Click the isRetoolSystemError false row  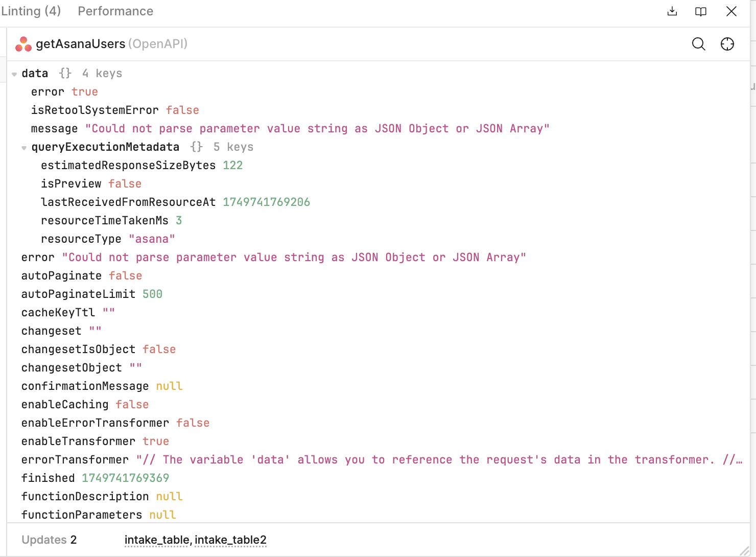115,110
